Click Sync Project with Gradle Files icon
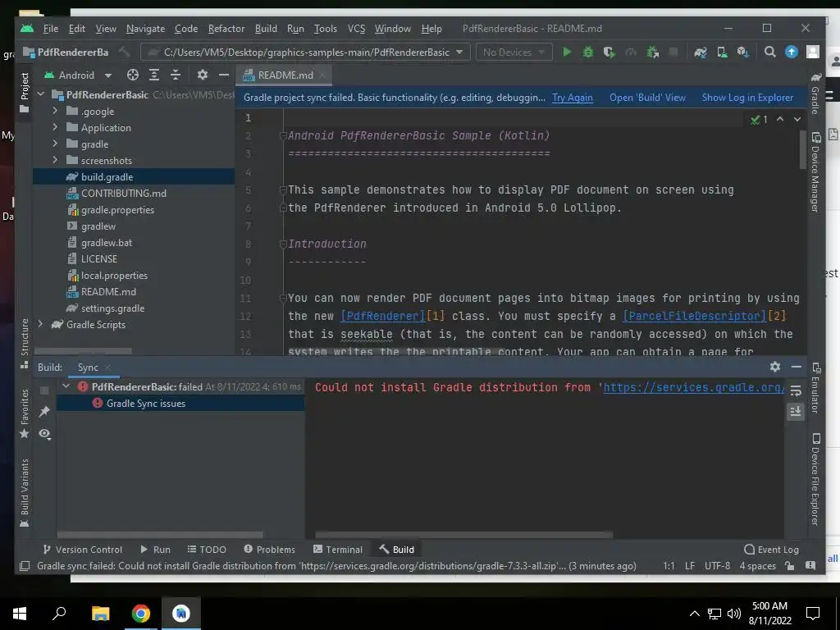 pos(701,52)
